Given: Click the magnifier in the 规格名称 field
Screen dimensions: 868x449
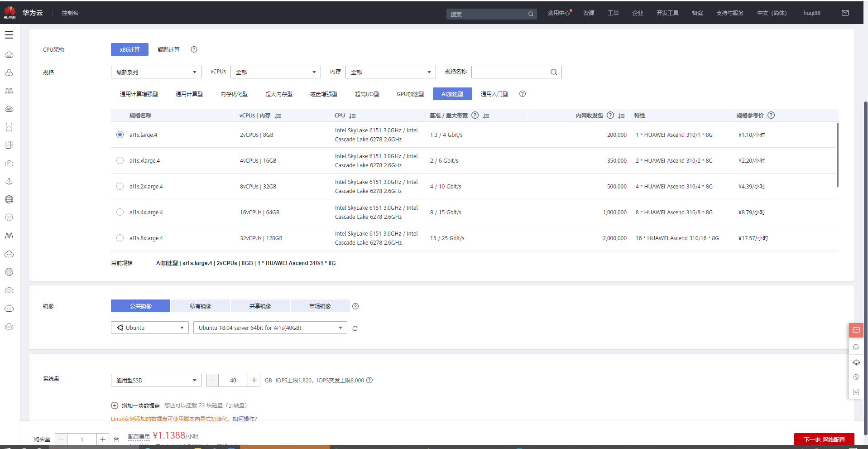Looking at the screenshot, I should (554, 72).
